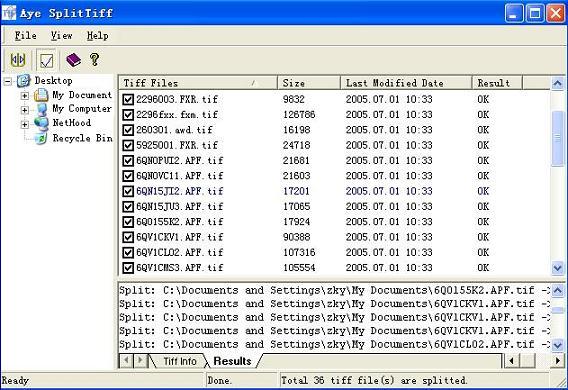Switch to the Tiff Info tab

(180, 361)
